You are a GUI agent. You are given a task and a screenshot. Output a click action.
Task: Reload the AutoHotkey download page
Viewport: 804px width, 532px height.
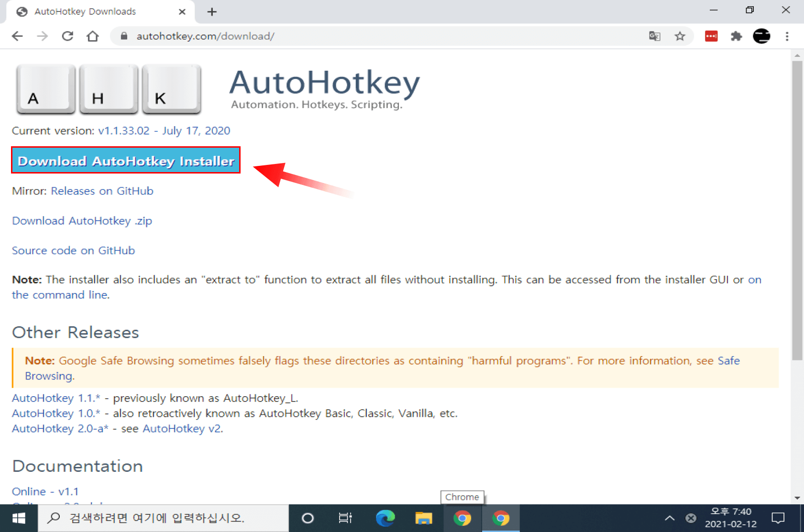(x=67, y=36)
